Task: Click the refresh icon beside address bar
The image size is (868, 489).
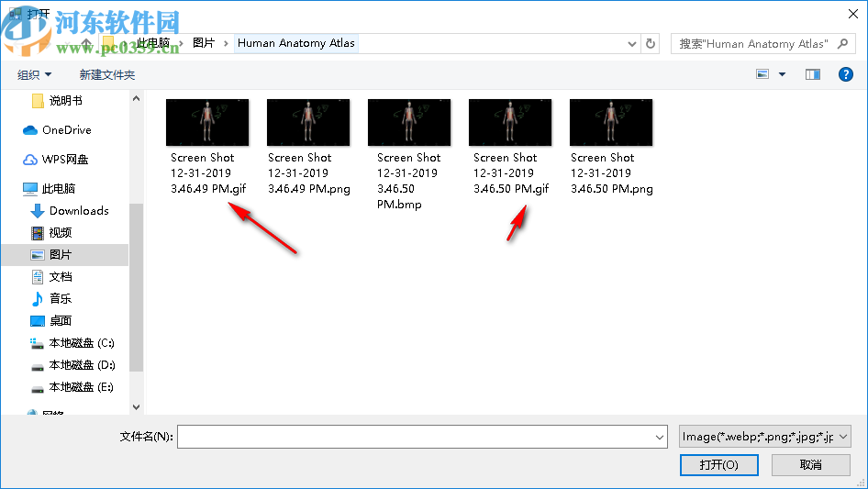Action: [x=651, y=43]
